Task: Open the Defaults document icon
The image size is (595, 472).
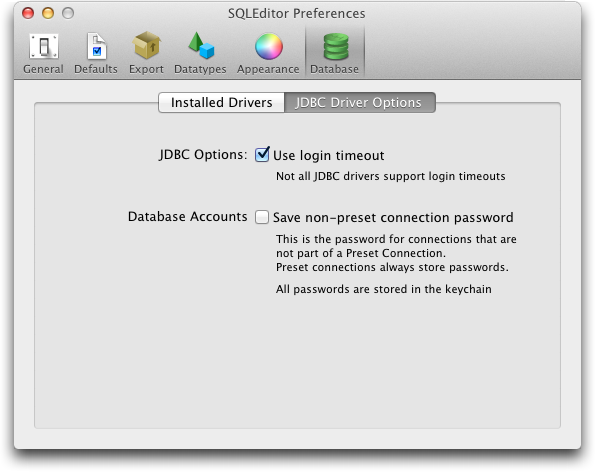Action: (96, 46)
